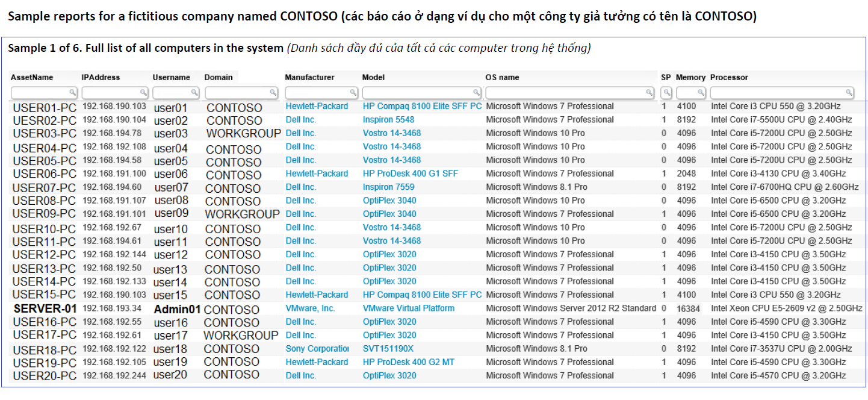Sort by the Processor column header
Image resolution: width=868 pixels, height=400 pixels.
pyautogui.click(x=729, y=77)
